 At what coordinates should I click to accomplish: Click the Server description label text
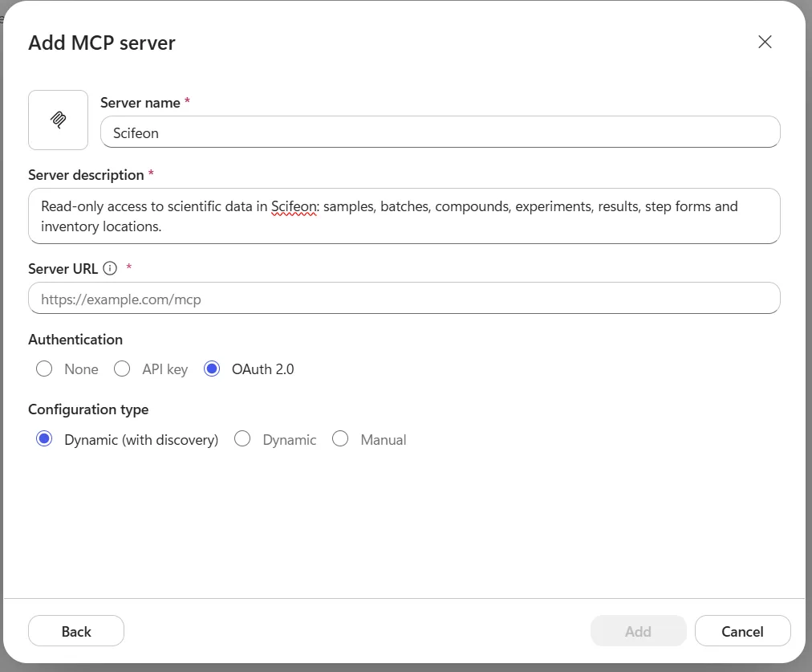[x=86, y=175]
